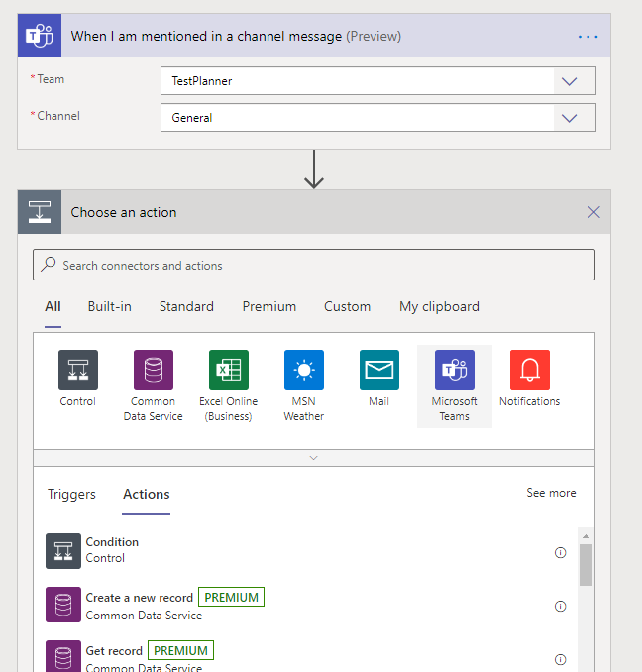Click the See more link
This screenshot has width=642, height=672.
pos(551,493)
